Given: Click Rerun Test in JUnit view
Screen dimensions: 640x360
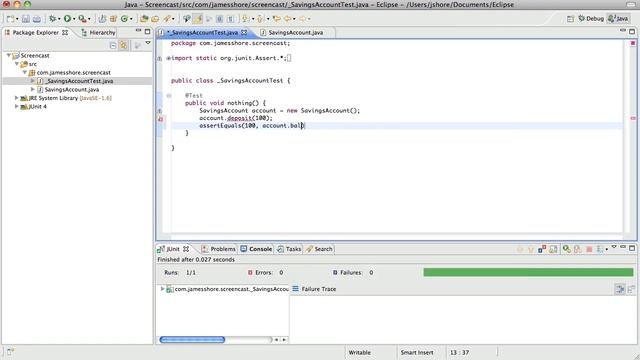Looking at the screenshot, I should point(567,249).
